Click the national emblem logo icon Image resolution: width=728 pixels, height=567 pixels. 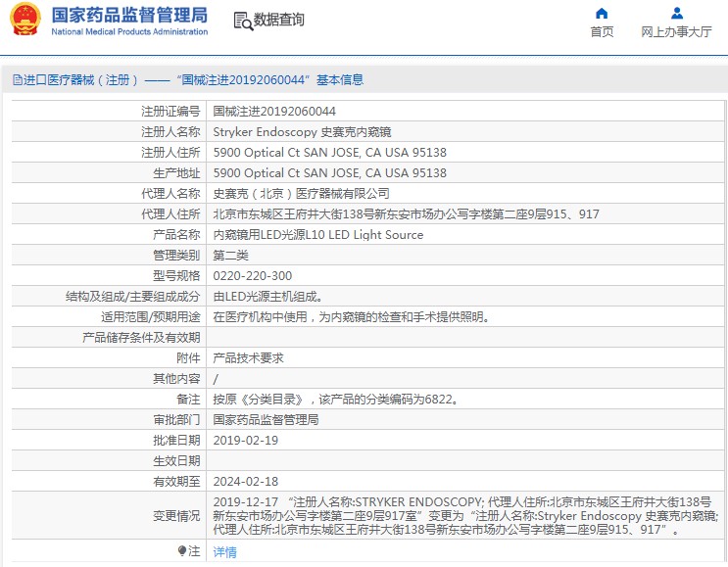25,20
